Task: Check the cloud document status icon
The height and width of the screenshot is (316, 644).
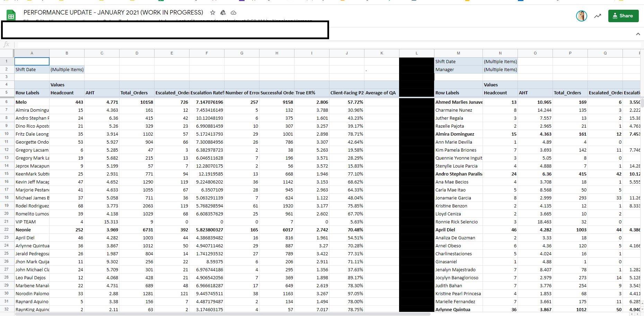Action: (233, 12)
